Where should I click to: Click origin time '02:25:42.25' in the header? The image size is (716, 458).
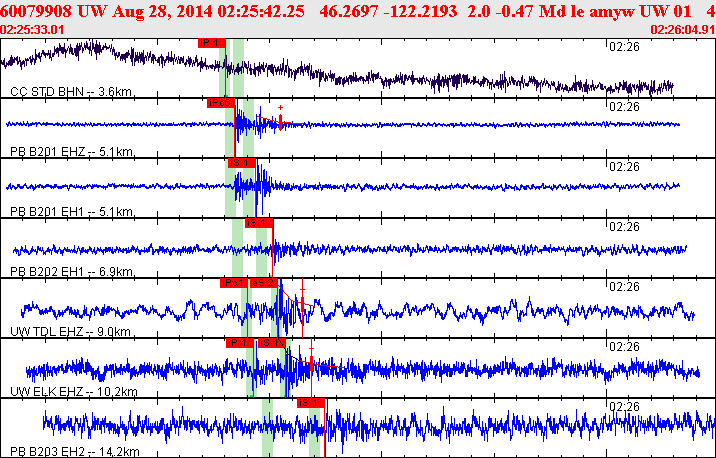point(261,11)
